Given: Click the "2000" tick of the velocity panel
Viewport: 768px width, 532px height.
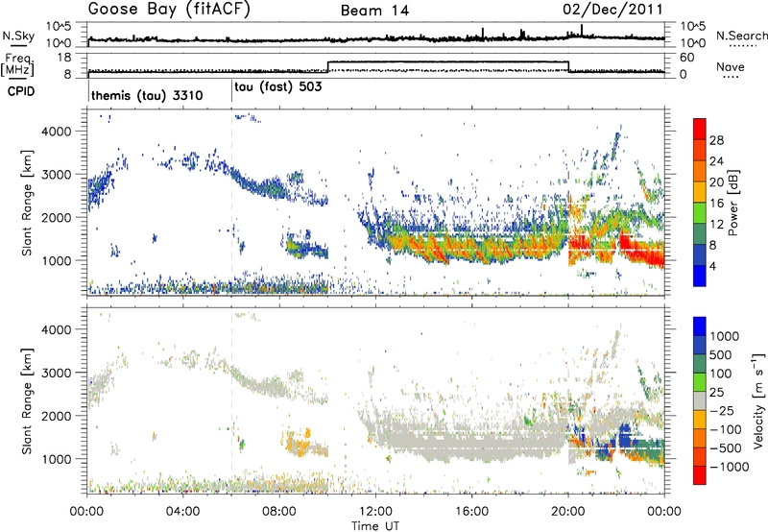Looking at the screenshot, I should pos(59,416).
